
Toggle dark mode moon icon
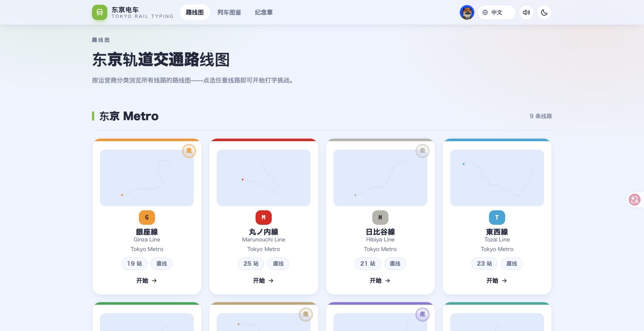coord(544,12)
